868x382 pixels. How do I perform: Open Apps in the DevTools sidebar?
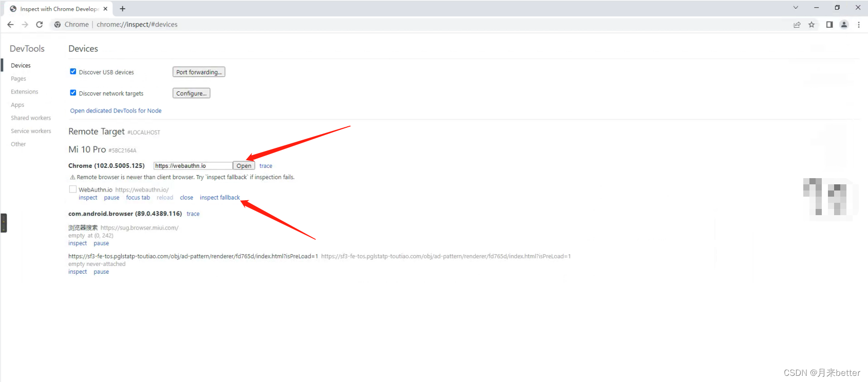[17, 105]
